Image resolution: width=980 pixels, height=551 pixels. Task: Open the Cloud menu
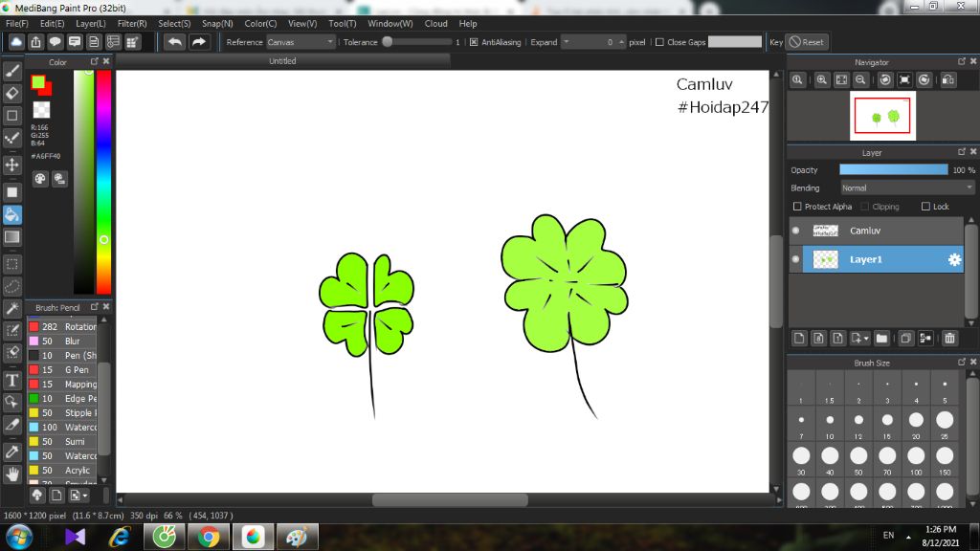point(435,23)
